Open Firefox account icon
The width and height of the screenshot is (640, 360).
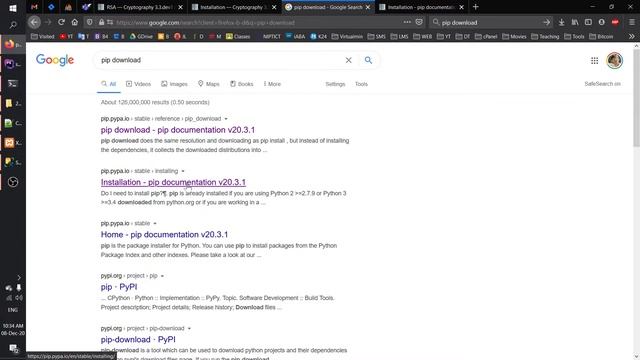pos(602,22)
